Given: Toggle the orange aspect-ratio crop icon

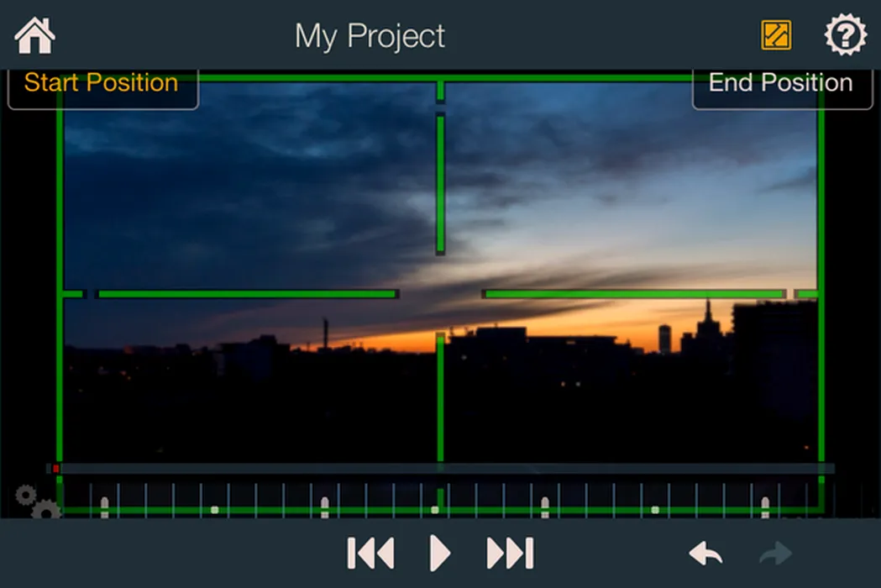Looking at the screenshot, I should (776, 34).
